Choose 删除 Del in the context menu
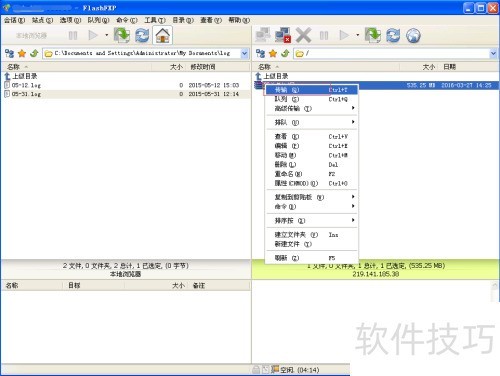Image resolution: width=500 pixels, height=376 pixels. point(311,164)
